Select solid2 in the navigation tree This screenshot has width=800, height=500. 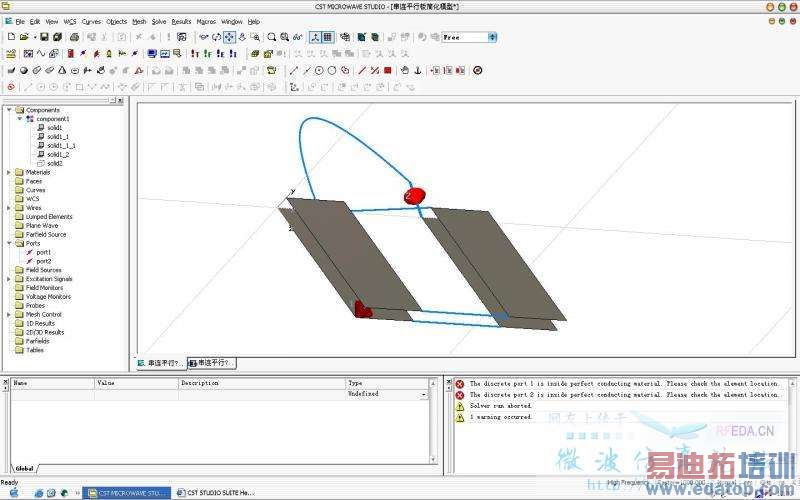point(54,163)
